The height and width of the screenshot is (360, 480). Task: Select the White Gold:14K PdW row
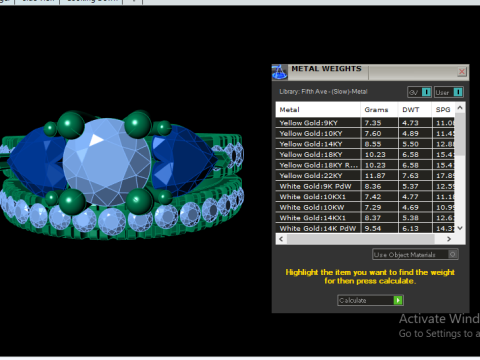click(x=365, y=228)
